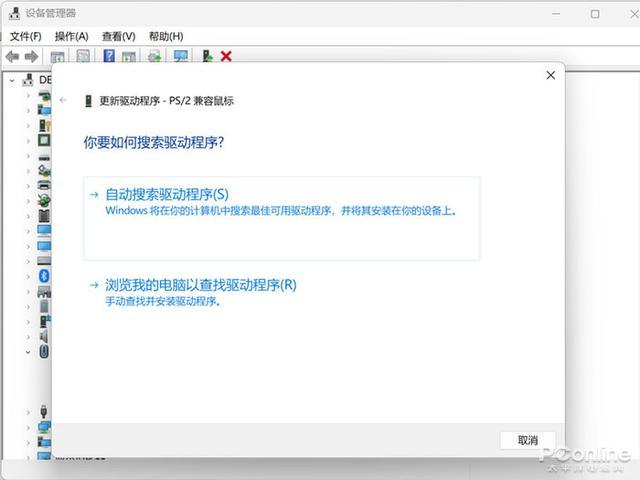Expand the keyboard category chevron

[28, 262]
